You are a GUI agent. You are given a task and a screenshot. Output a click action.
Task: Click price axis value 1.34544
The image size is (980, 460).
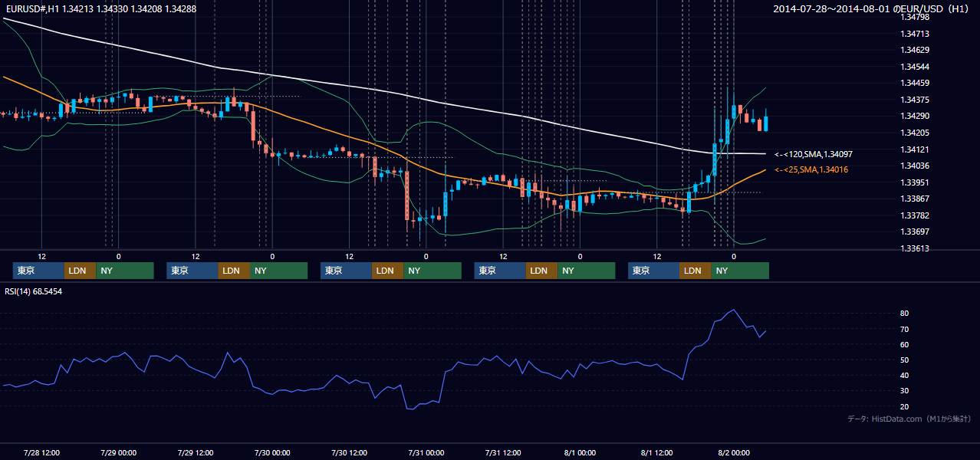[914, 67]
